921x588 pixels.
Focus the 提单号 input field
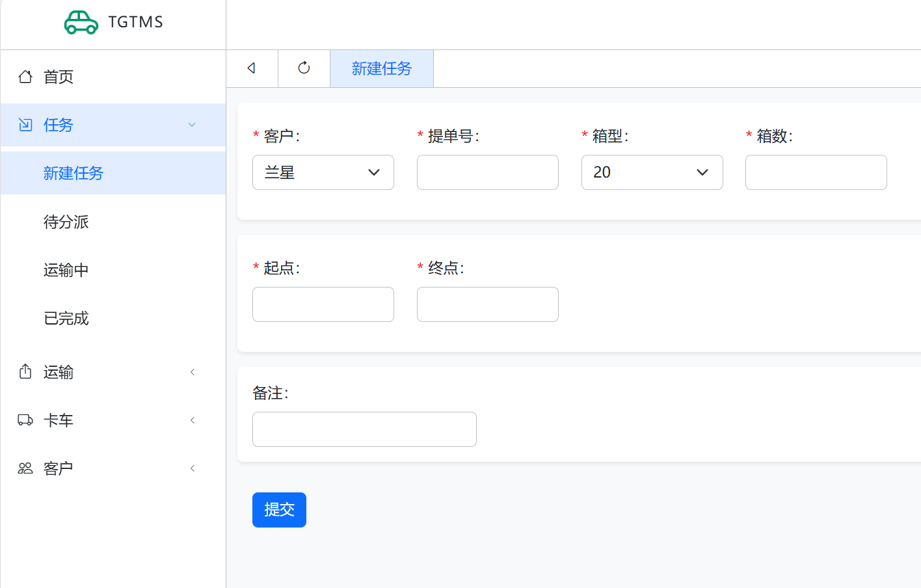(x=488, y=172)
